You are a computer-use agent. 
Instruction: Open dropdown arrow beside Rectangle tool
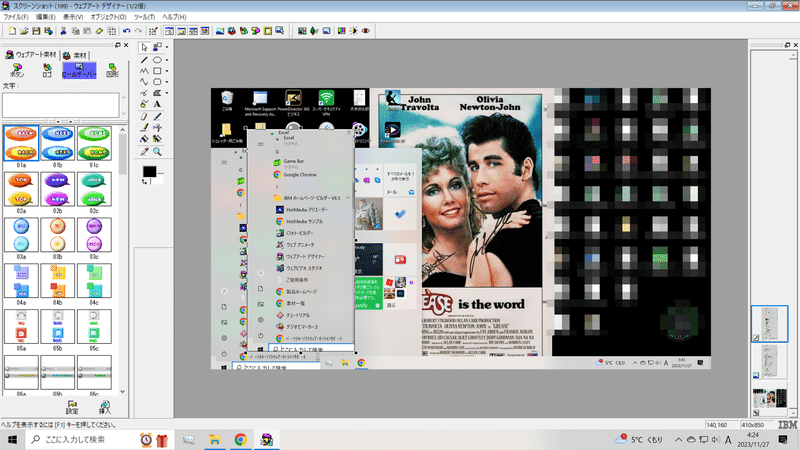(x=167, y=71)
